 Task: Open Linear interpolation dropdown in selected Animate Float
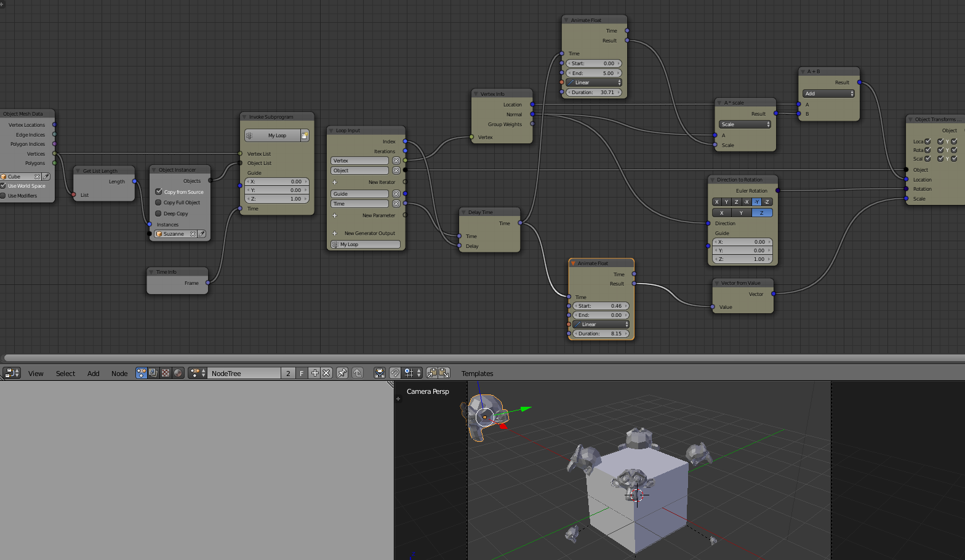pos(601,324)
